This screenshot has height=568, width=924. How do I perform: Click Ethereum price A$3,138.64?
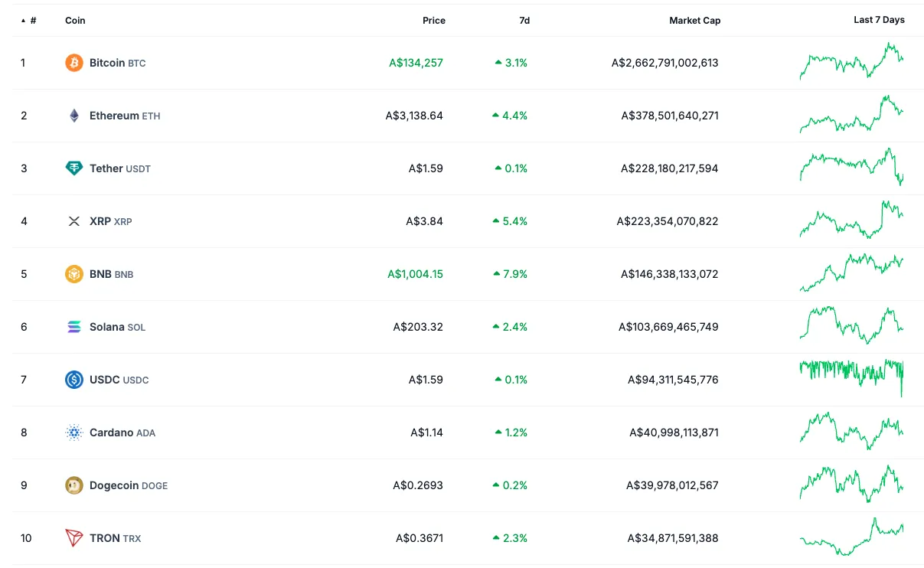[414, 116]
